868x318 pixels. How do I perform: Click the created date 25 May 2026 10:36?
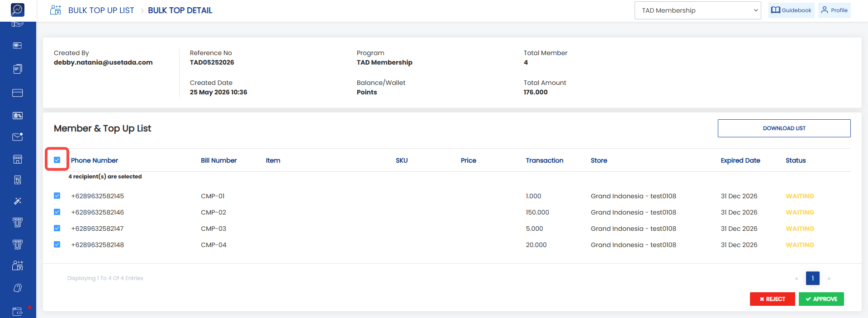pos(218,92)
